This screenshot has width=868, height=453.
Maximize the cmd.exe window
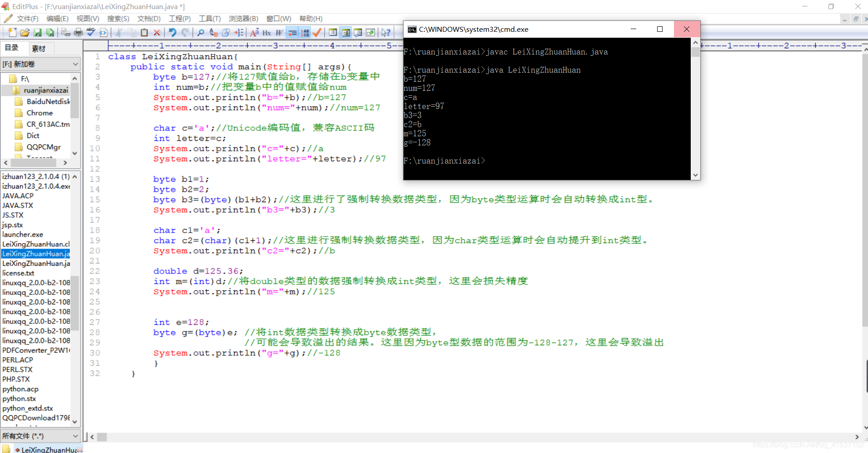tap(660, 29)
